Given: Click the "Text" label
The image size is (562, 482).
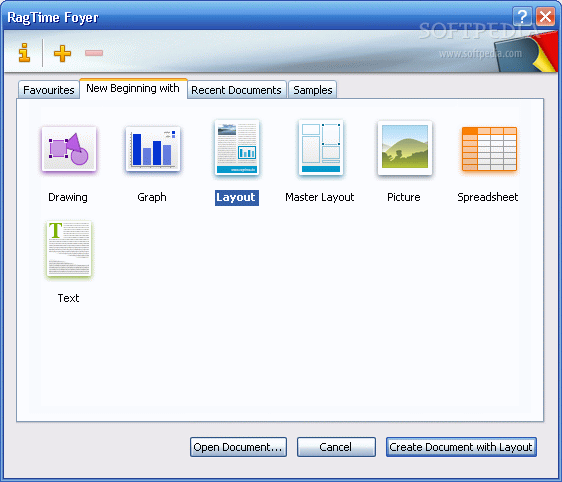Looking at the screenshot, I should click(x=68, y=298).
